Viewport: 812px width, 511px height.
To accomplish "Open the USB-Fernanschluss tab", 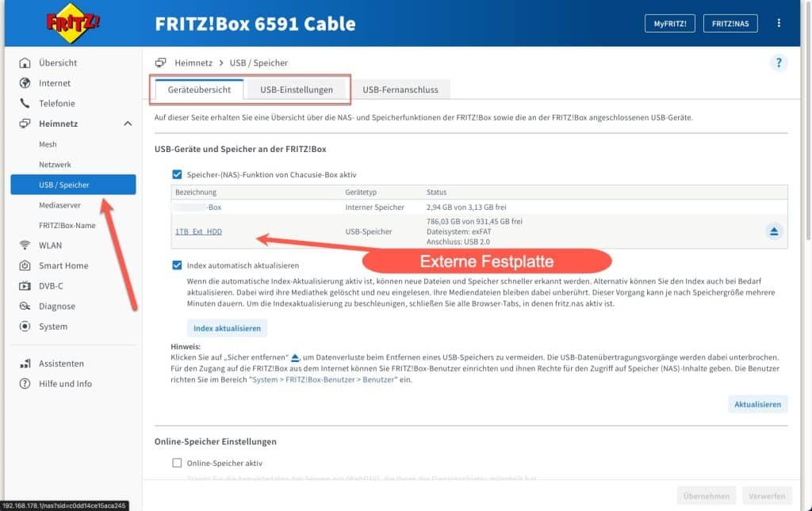I will pos(400,90).
